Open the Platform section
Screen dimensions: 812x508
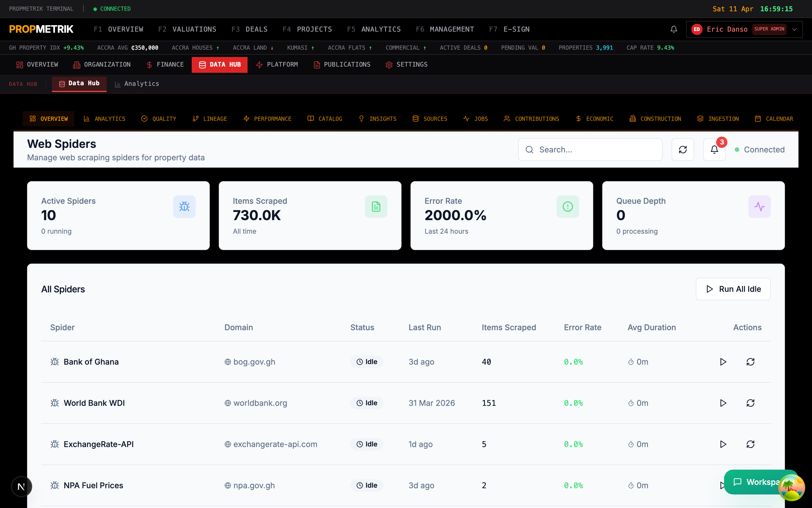coord(277,65)
